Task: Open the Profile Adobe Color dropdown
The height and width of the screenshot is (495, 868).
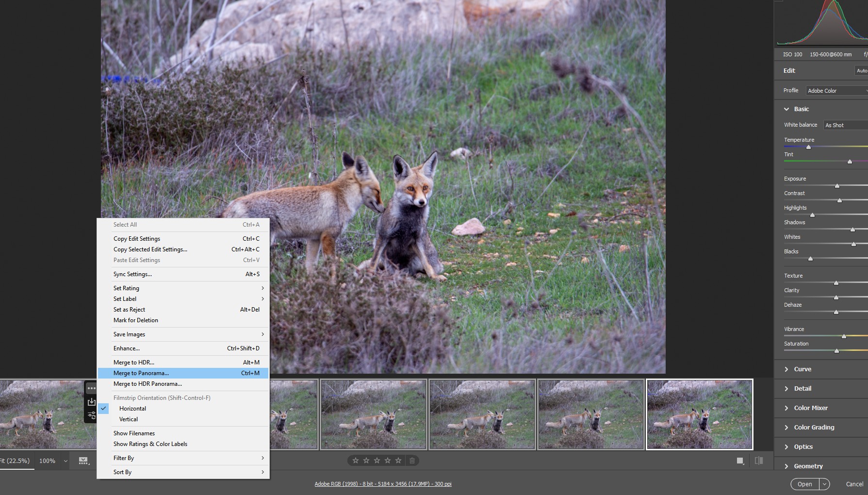Action: [837, 91]
